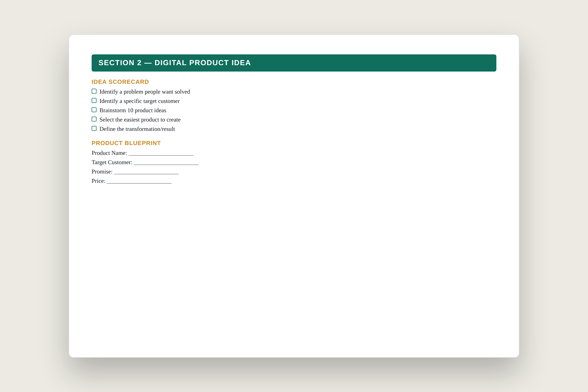Click text 'Define the transformation/result'
This screenshot has width=588, height=392.
coord(137,129)
